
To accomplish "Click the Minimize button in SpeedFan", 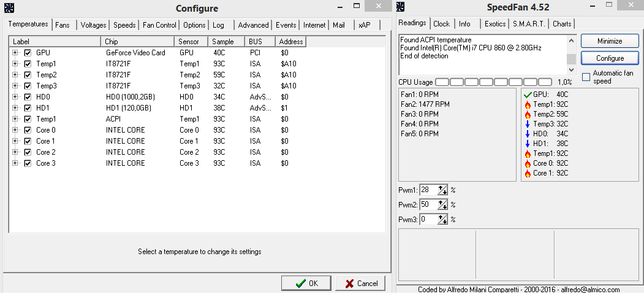I will (x=610, y=41).
